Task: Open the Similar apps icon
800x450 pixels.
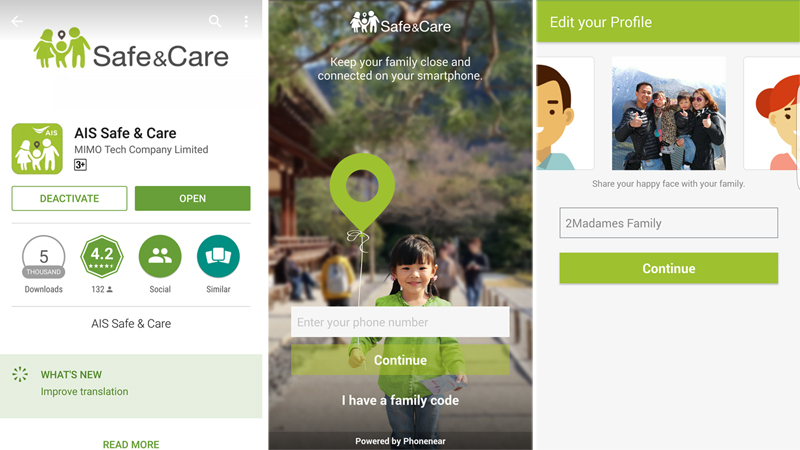Action: (x=218, y=256)
